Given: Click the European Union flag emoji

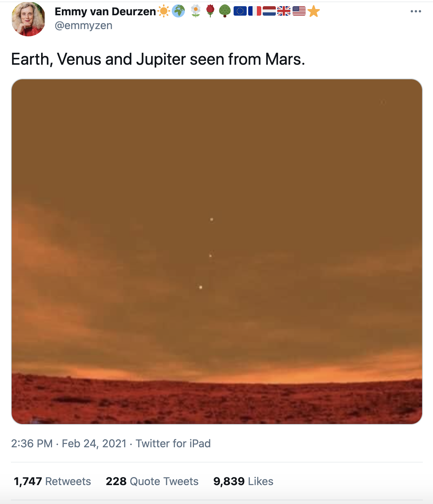Looking at the screenshot, I should (x=240, y=12).
